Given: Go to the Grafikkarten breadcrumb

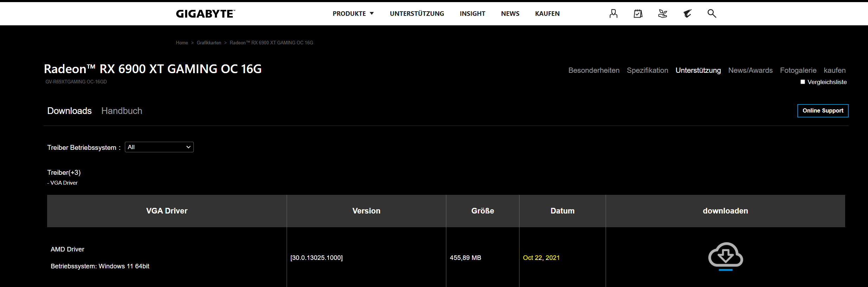Looking at the screenshot, I should [209, 43].
